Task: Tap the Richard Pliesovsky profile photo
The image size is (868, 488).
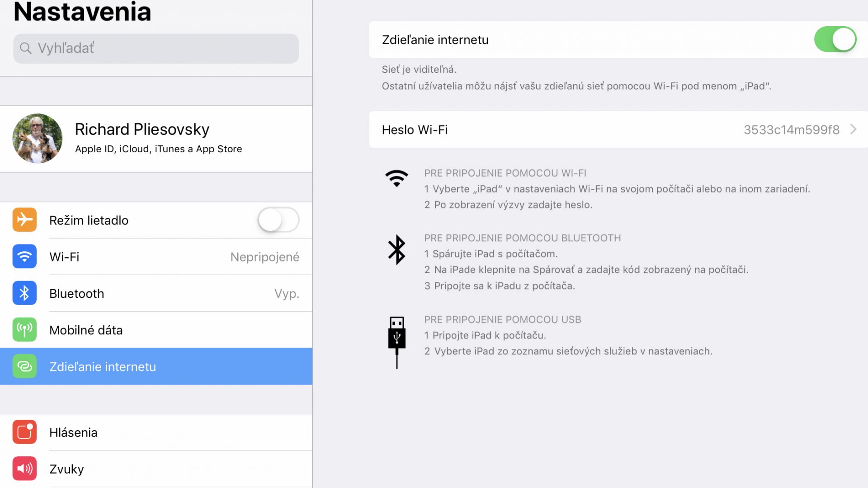Action: coord(38,138)
